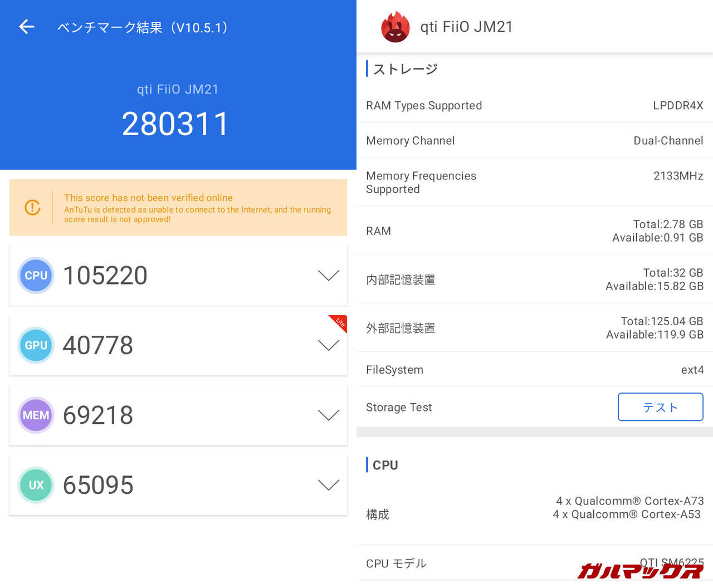The width and height of the screenshot is (713, 588).
Task: Select the UX score icon
Action: [x=36, y=485]
